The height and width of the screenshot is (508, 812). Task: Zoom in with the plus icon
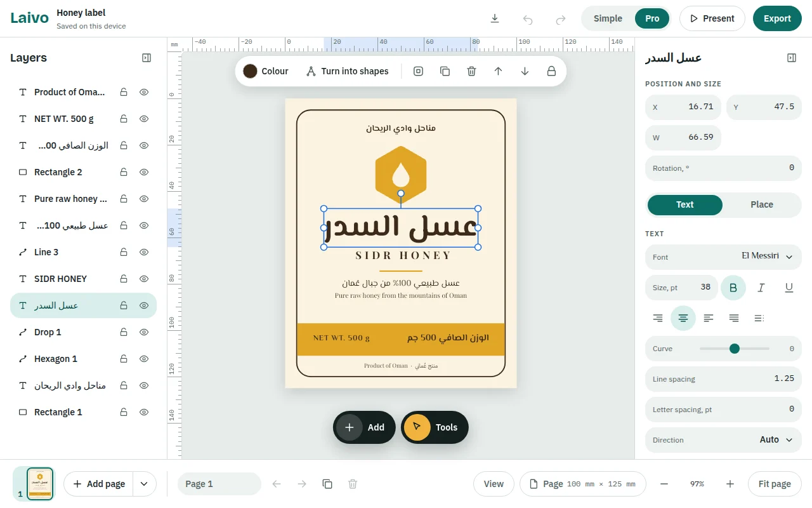tap(730, 484)
